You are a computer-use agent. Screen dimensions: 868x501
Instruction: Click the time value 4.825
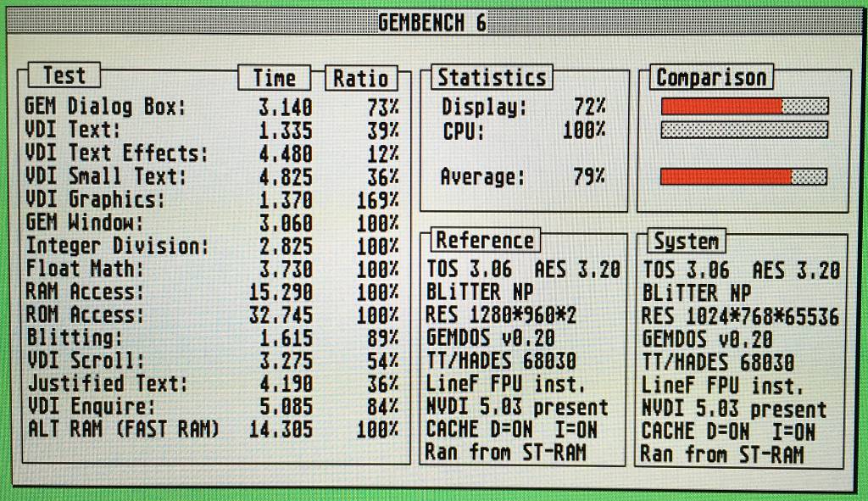286,176
